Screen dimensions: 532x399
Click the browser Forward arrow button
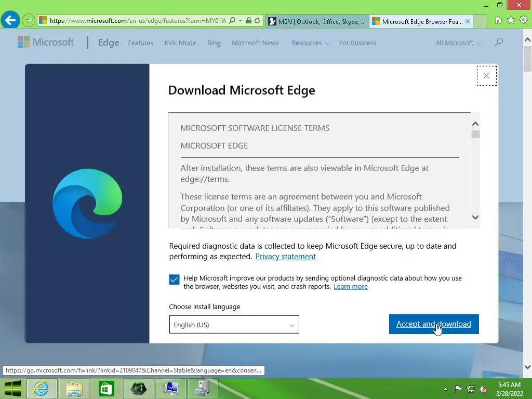(29, 20)
